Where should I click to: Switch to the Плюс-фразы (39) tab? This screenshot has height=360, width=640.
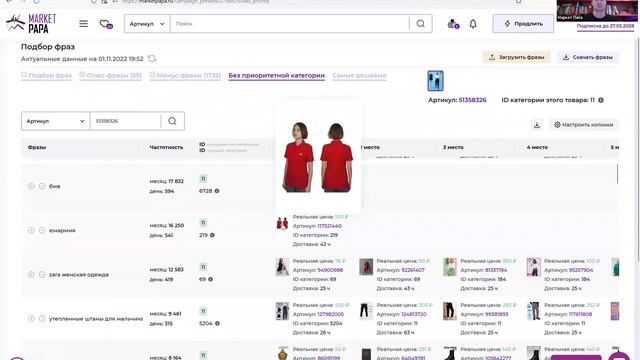coord(110,76)
